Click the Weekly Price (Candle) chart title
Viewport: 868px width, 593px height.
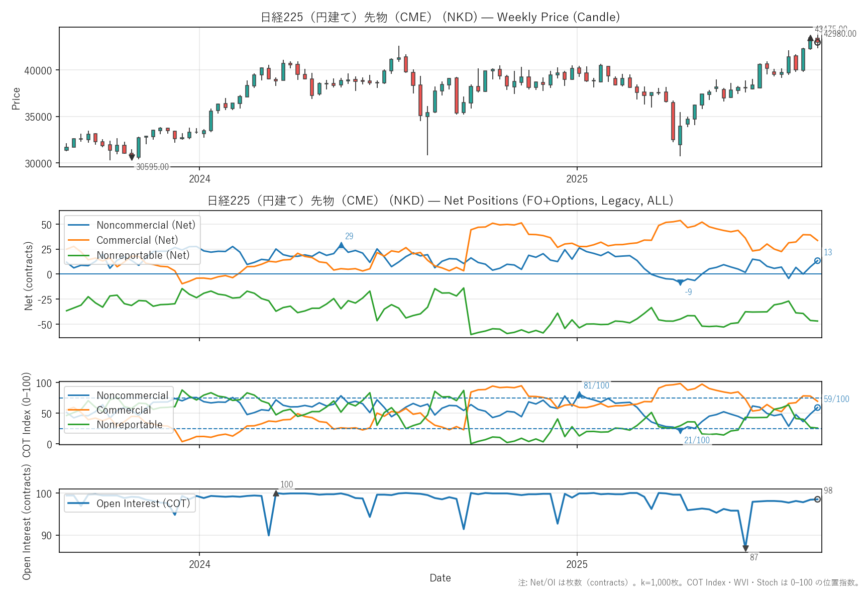440,17
